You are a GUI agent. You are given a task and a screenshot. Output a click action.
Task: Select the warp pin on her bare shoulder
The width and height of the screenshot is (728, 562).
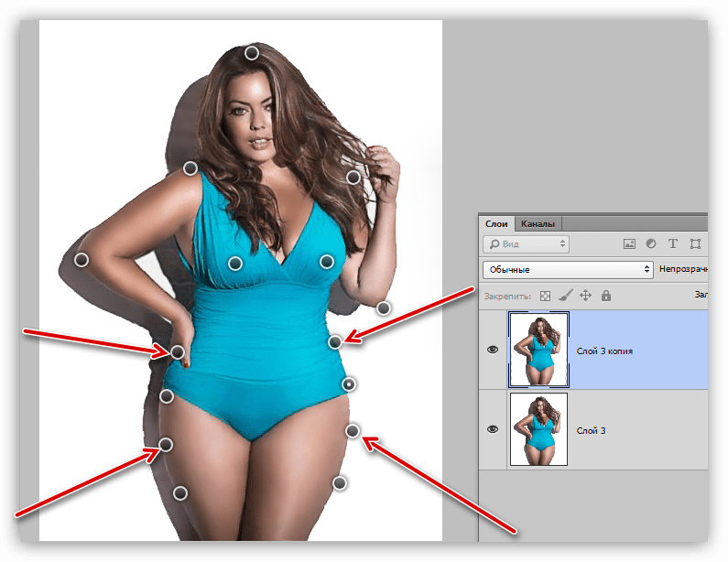point(190,168)
